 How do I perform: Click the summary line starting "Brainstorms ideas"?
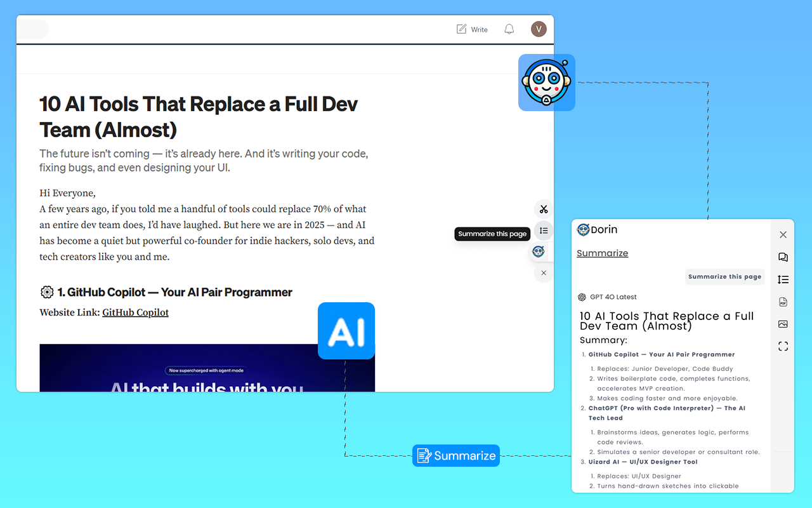673,438
